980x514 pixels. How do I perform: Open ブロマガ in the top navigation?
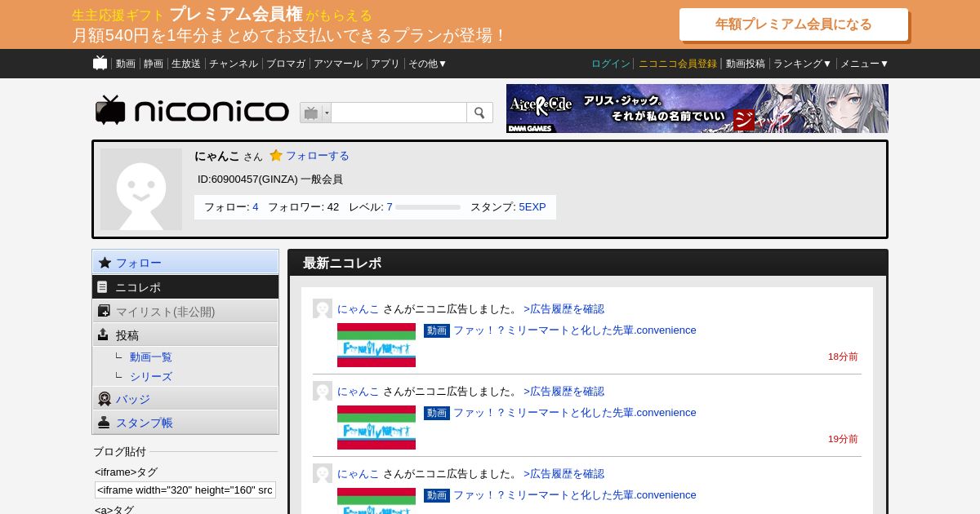[286, 64]
